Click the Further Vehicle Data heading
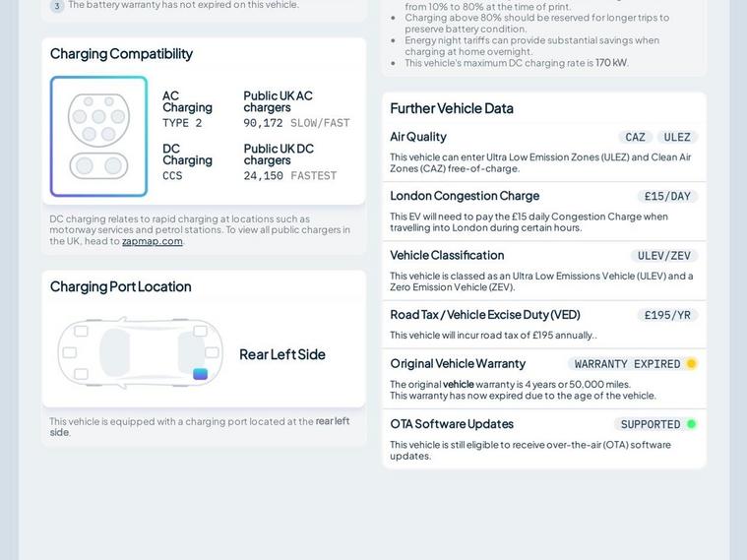747x560 pixels. click(452, 108)
